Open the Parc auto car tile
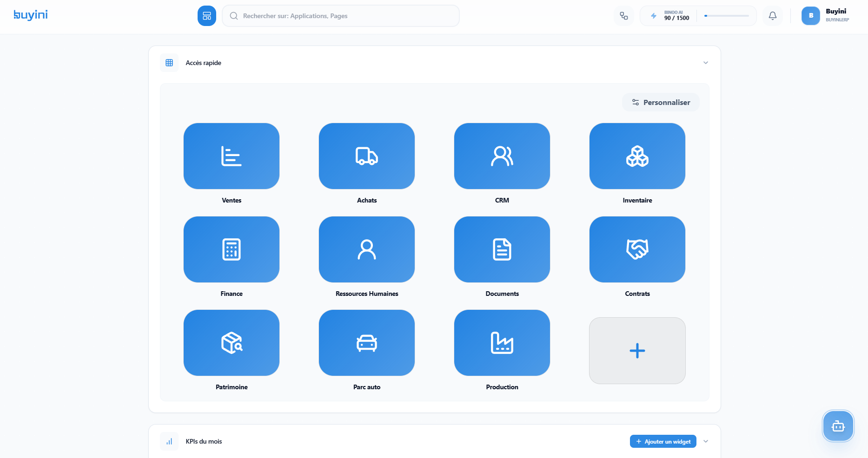Viewport: 868px width, 458px height. point(367,343)
